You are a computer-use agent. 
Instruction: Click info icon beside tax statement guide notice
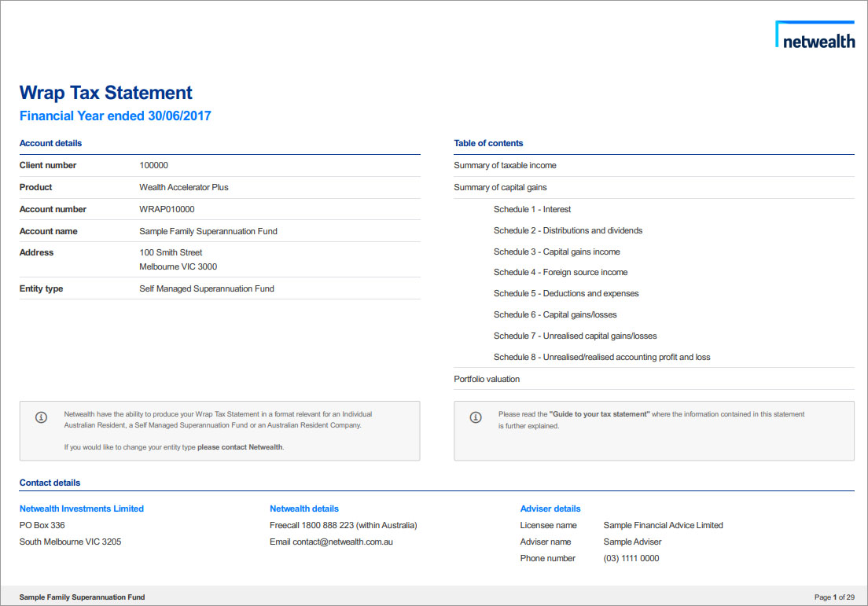pyautogui.click(x=476, y=417)
